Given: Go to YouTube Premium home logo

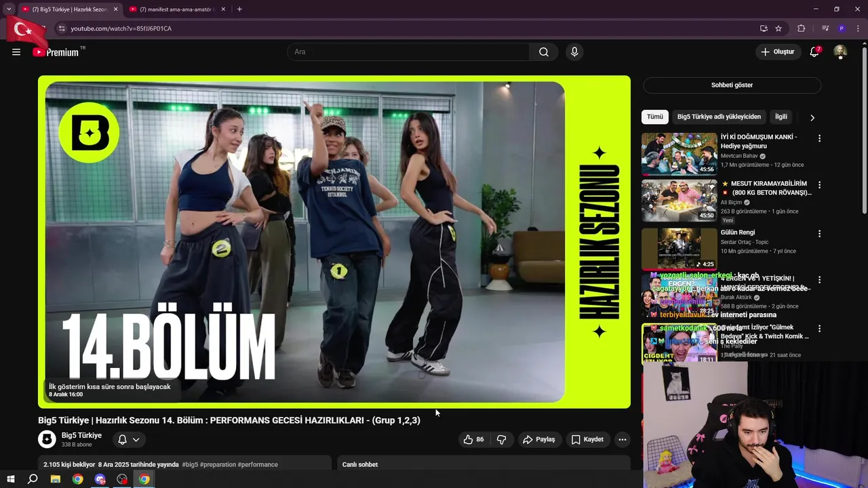Looking at the screenshot, I should click(x=56, y=52).
